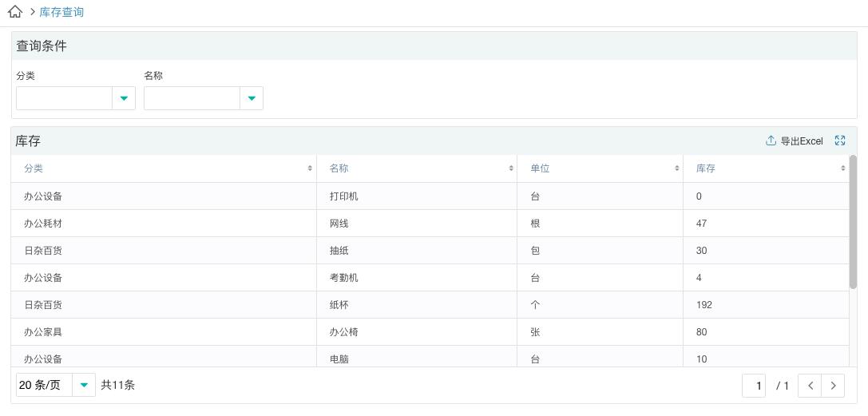Click the table vertical scrollbar

click(853, 222)
